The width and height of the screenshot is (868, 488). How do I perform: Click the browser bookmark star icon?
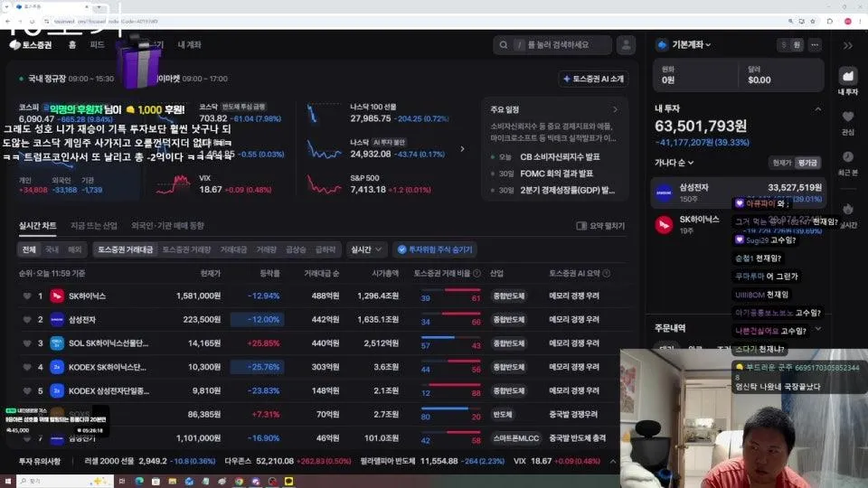coord(813,21)
